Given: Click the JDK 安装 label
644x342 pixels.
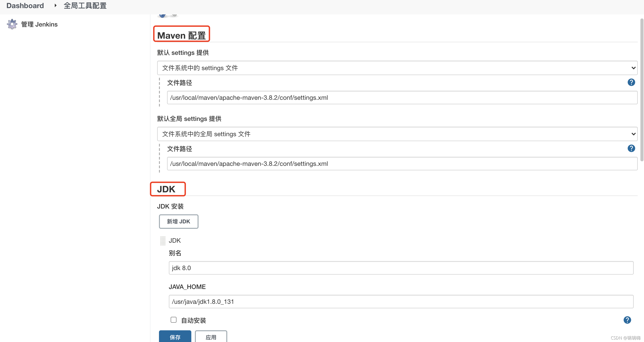Looking at the screenshot, I should point(170,207).
